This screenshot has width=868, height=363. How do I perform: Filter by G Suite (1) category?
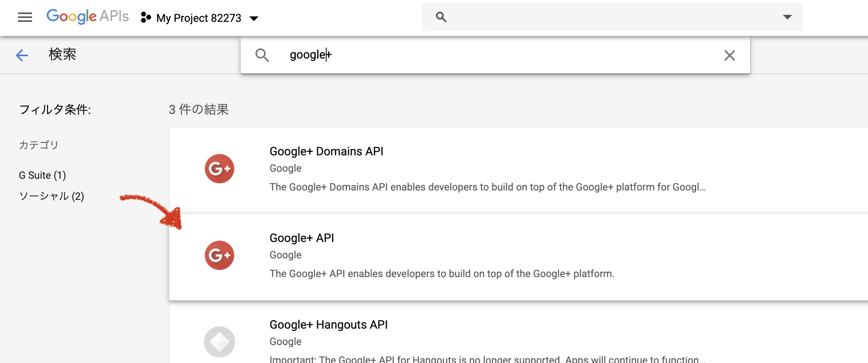[43, 175]
